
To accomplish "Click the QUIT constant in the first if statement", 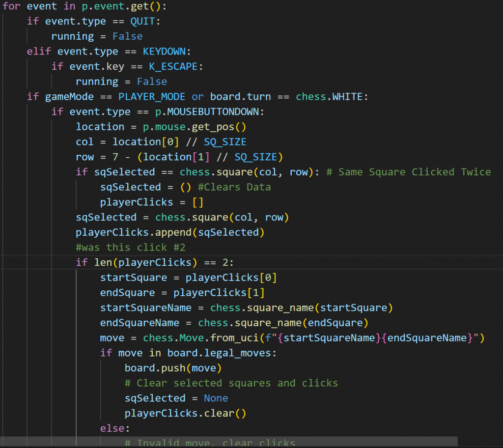I will 145,21.
